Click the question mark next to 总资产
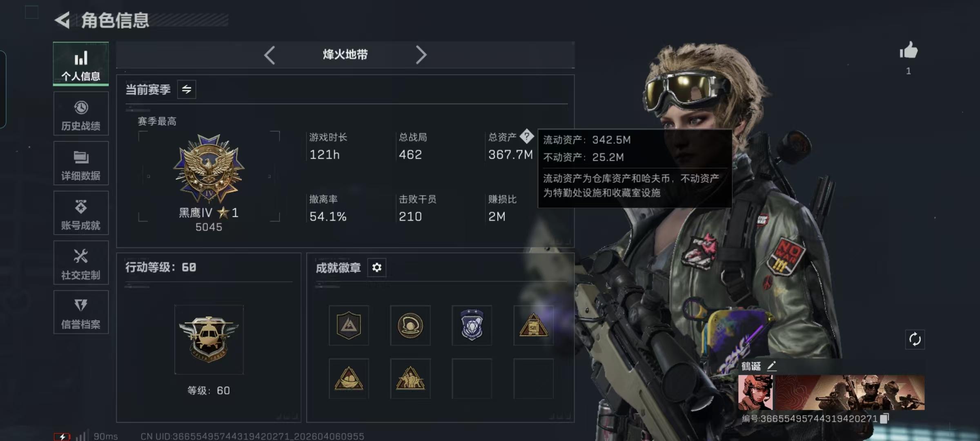 [527, 136]
